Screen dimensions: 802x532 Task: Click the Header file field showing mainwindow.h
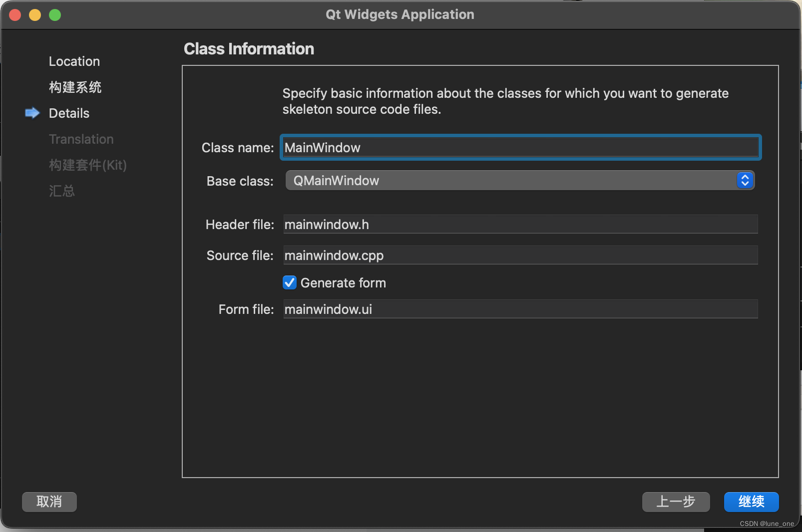coord(519,224)
